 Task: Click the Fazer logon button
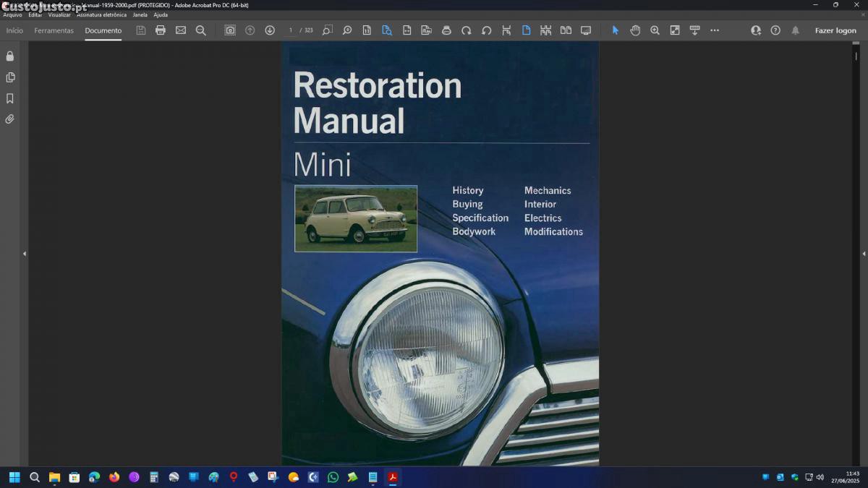835,30
